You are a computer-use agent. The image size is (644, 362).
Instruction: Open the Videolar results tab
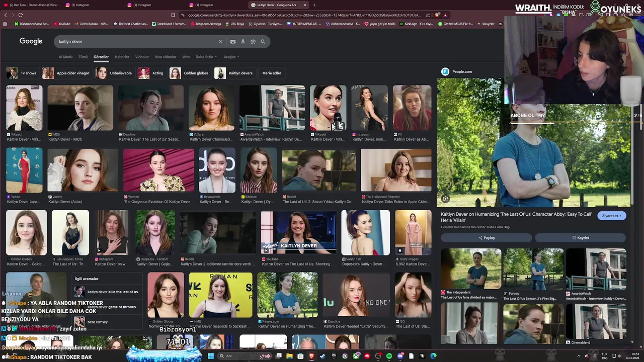coord(142,57)
